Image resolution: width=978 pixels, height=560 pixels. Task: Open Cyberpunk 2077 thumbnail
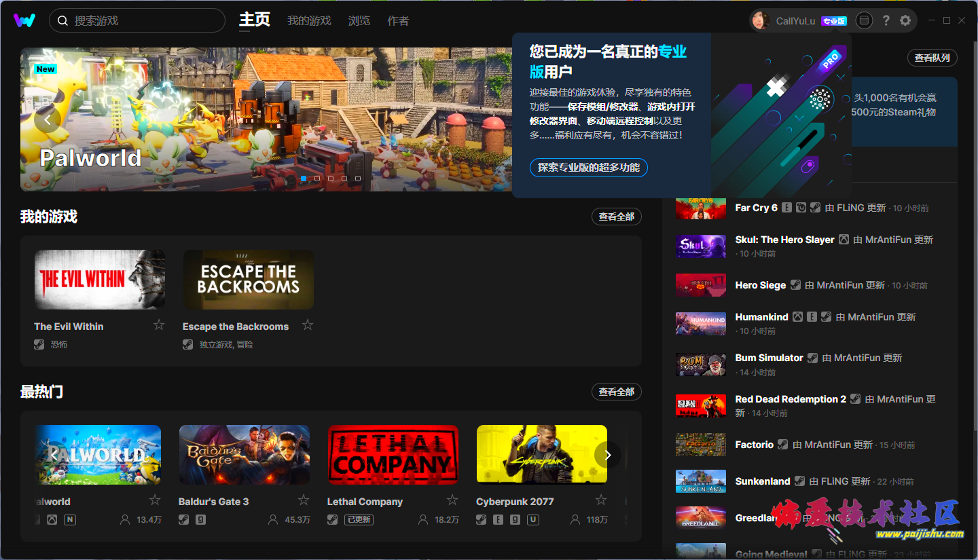[542, 455]
